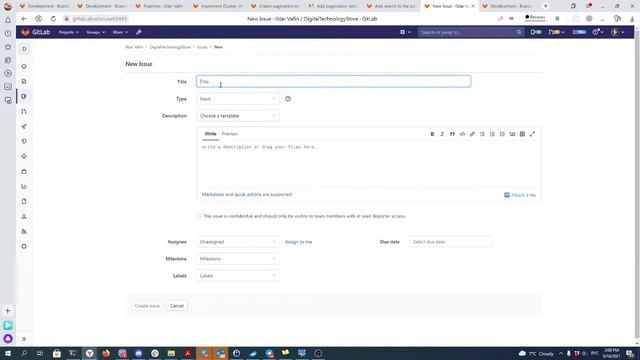The height and width of the screenshot is (360, 640).
Task: Switch to the Preview tab
Action: (x=229, y=134)
